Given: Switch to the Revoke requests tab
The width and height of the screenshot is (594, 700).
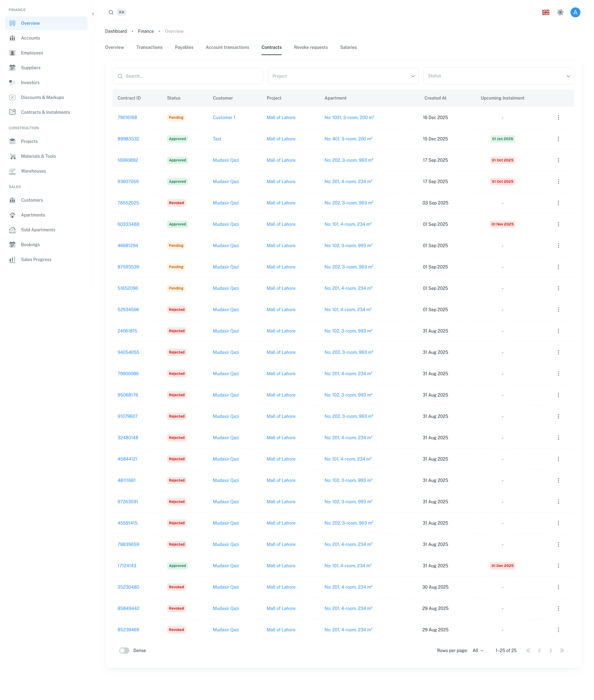Looking at the screenshot, I should tap(311, 47).
